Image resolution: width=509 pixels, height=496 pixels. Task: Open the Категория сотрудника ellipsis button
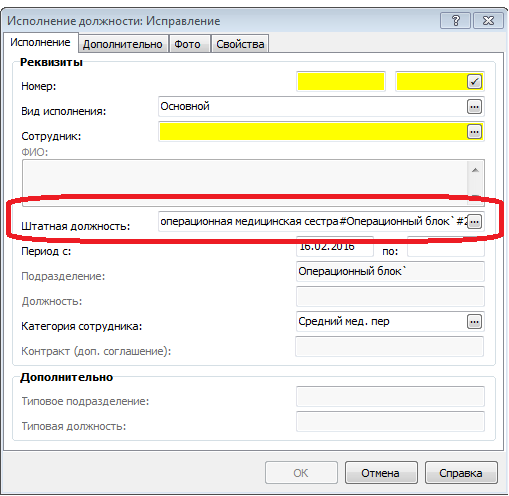[474, 322]
